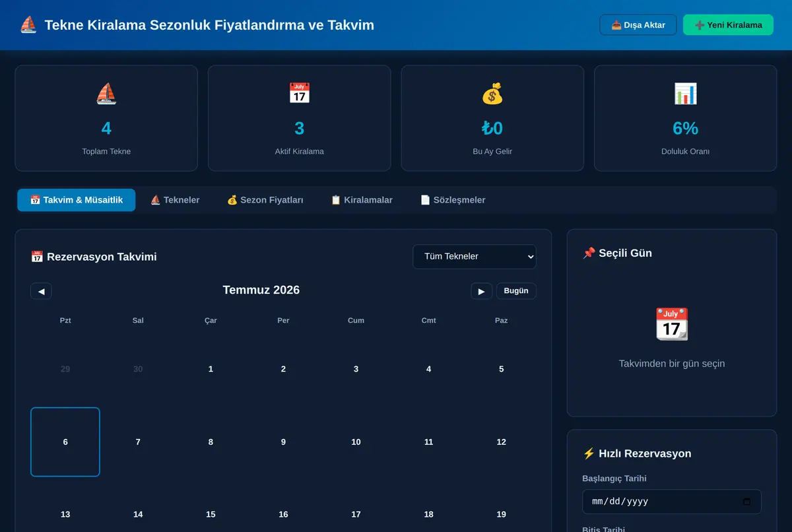Viewport: 792px width, 532px height.
Task: Export data using Dışa Aktar button
Action: point(638,25)
